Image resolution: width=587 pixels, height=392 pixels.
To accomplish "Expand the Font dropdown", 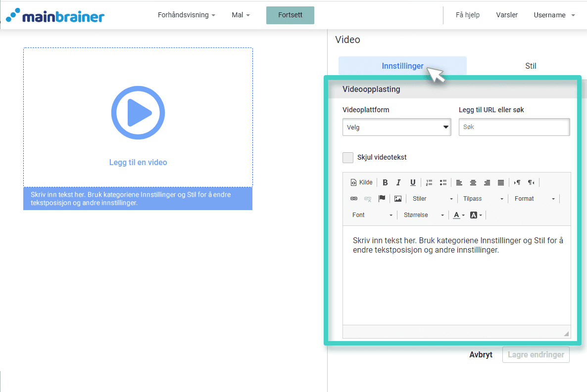I will click(371, 215).
